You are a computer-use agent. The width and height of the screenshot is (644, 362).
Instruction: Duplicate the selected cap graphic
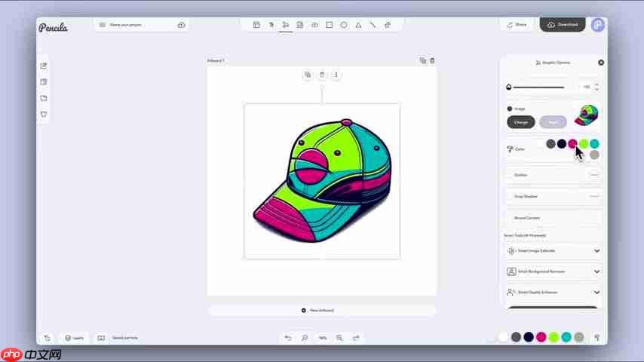308,75
